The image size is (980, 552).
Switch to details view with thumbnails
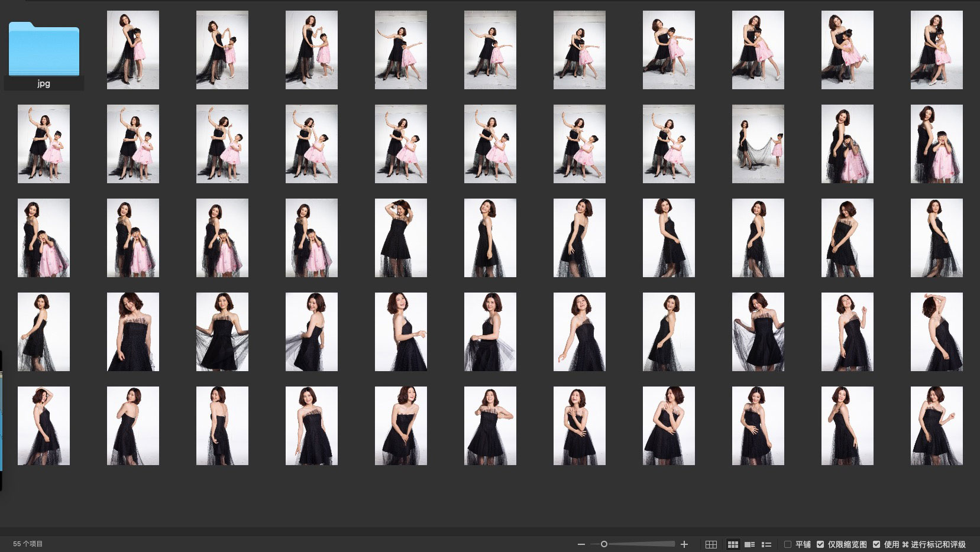coord(749,544)
